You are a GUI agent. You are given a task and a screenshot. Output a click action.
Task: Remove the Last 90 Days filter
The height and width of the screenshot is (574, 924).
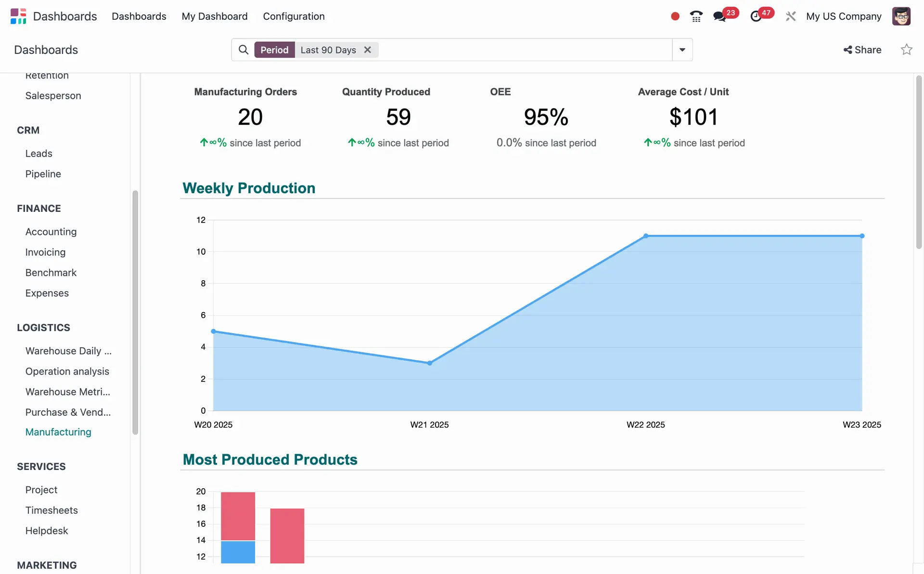(368, 50)
